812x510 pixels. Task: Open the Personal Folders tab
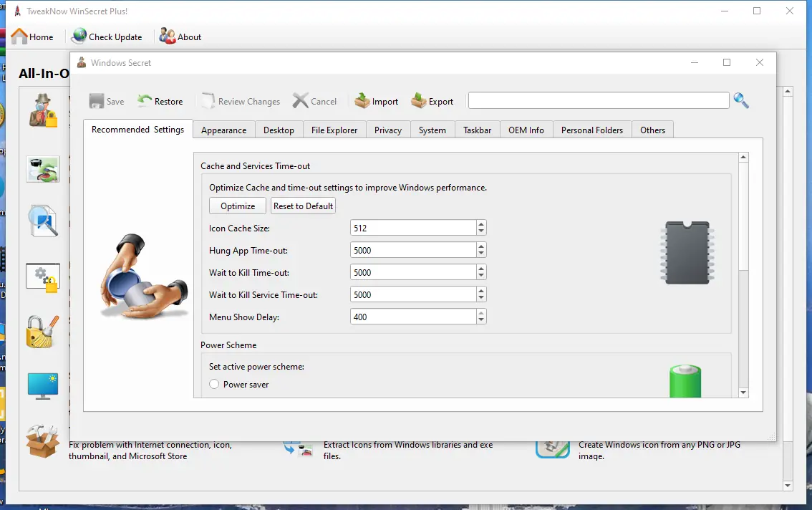592,130
